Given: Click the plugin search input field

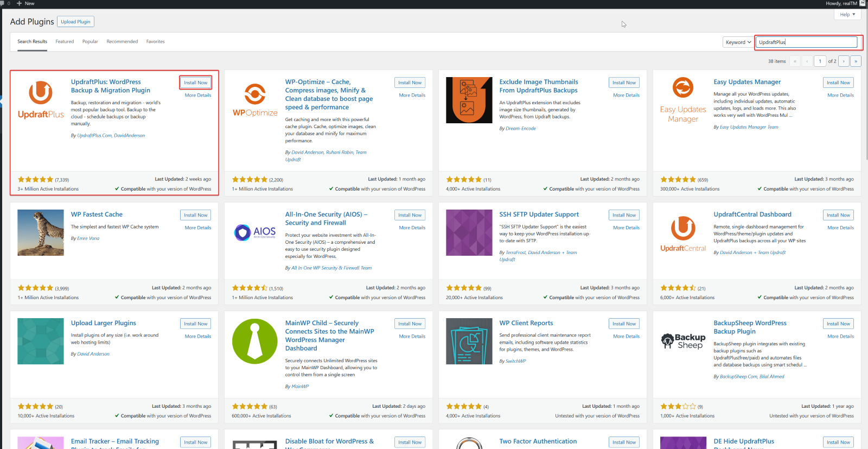Looking at the screenshot, I should tap(807, 42).
